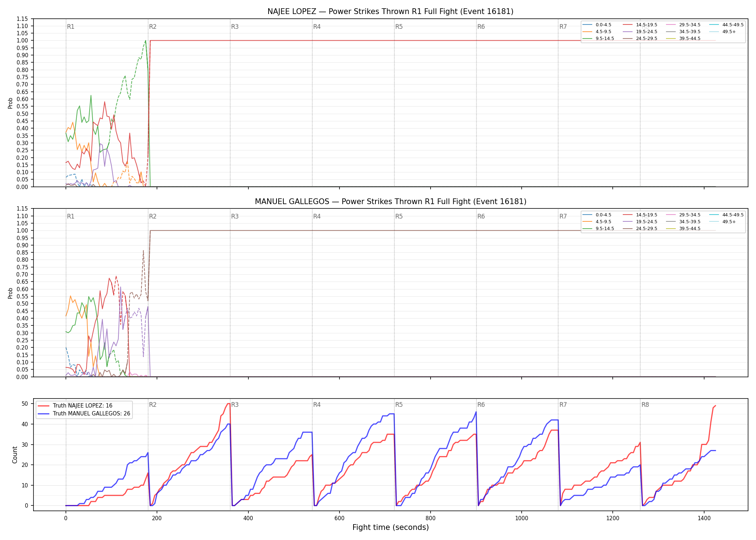Pick legend entry 34.5-39.5 in Manuel Gallegos chart

click(x=683, y=222)
